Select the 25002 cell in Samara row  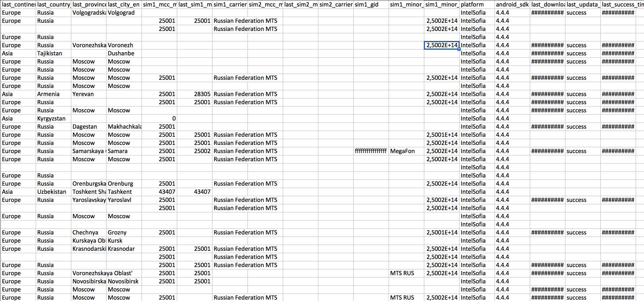pos(195,151)
